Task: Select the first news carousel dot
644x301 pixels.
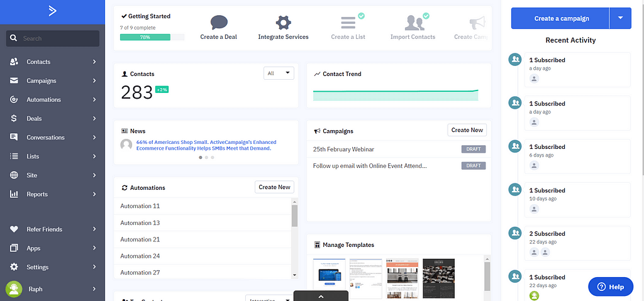Action: (201, 157)
